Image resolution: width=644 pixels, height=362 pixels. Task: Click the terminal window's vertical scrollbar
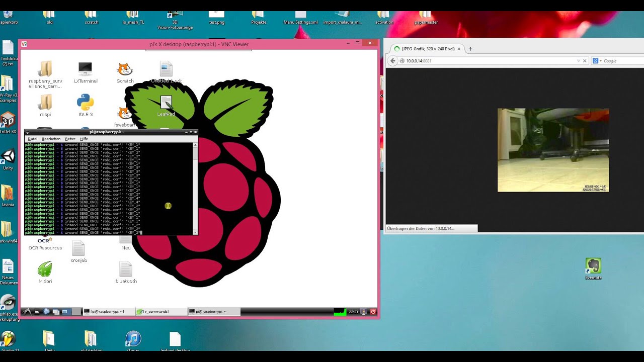coord(195,189)
